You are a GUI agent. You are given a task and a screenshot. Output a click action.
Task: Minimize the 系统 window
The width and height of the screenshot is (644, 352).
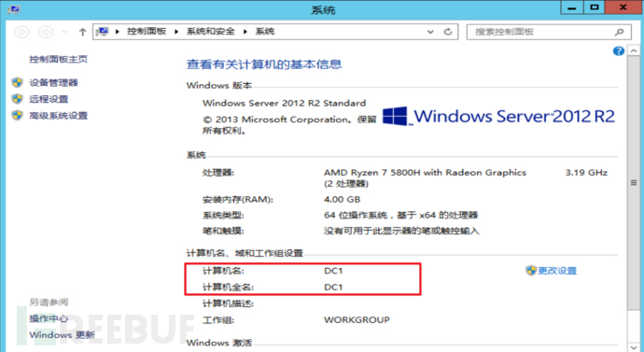(x=572, y=7)
